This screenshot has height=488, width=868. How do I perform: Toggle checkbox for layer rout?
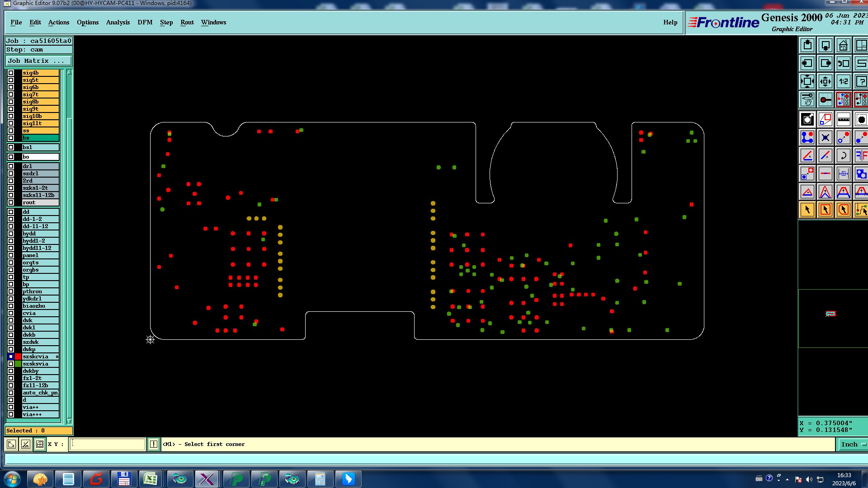pyautogui.click(x=11, y=202)
